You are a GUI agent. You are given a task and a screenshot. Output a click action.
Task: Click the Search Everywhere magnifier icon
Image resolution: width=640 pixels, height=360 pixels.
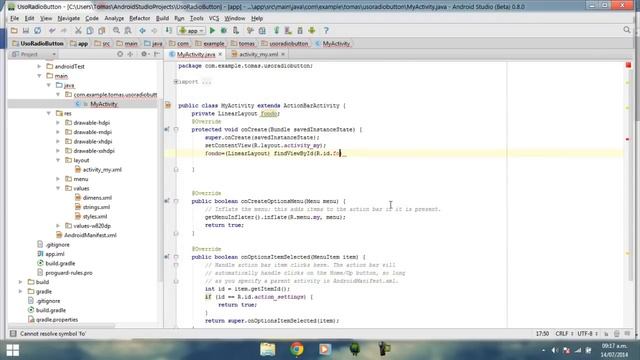click(627, 30)
